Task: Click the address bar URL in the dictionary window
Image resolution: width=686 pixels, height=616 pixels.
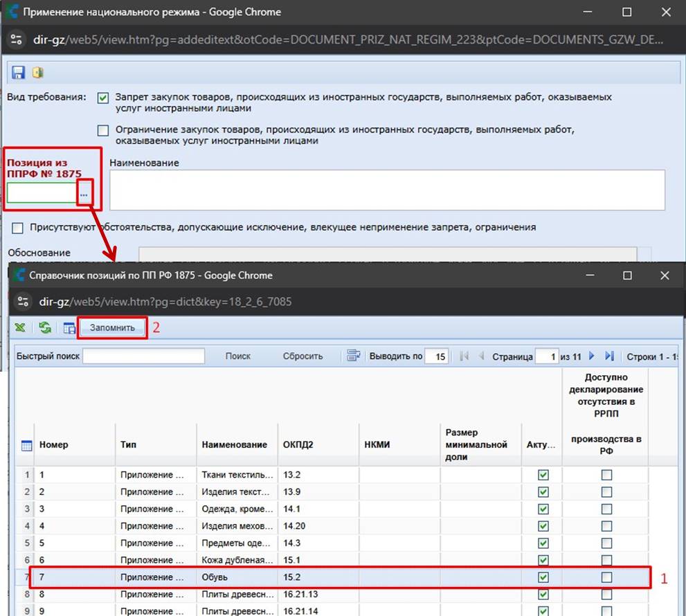Action: (x=165, y=302)
